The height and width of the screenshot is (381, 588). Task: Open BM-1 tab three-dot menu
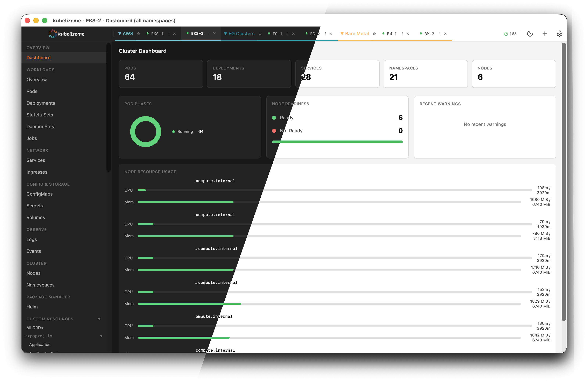click(x=402, y=34)
